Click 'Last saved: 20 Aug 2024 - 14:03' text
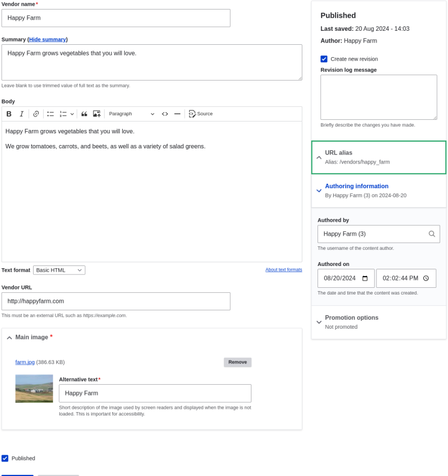 [x=365, y=29]
